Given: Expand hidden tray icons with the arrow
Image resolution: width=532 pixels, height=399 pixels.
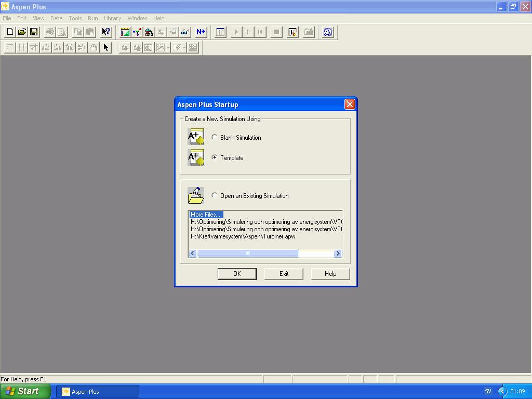Looking at the screenshot, I should click(502, 392).
